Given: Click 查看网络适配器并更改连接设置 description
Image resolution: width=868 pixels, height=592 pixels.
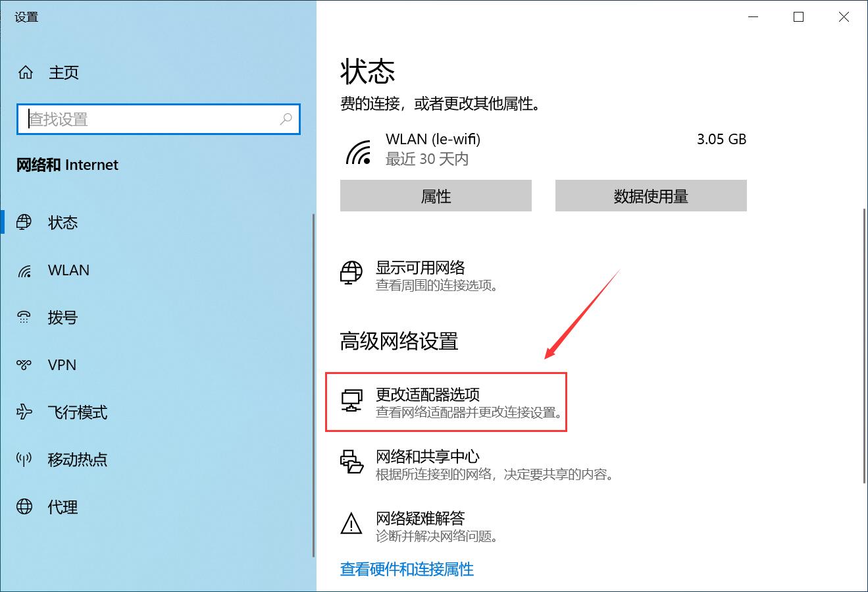Looking at the screenshot, I should click(x=471, y=413).
